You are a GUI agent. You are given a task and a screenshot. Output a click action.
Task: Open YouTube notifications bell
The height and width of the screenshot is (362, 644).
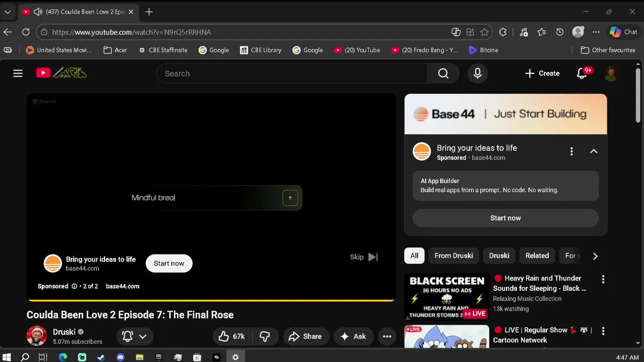coord(582,73)
